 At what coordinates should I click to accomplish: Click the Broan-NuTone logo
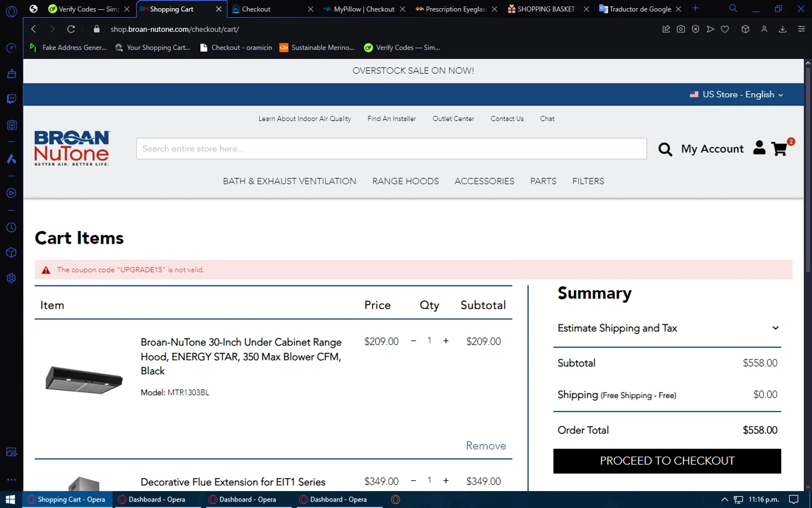pyautogui.click(x=73, y=148)
